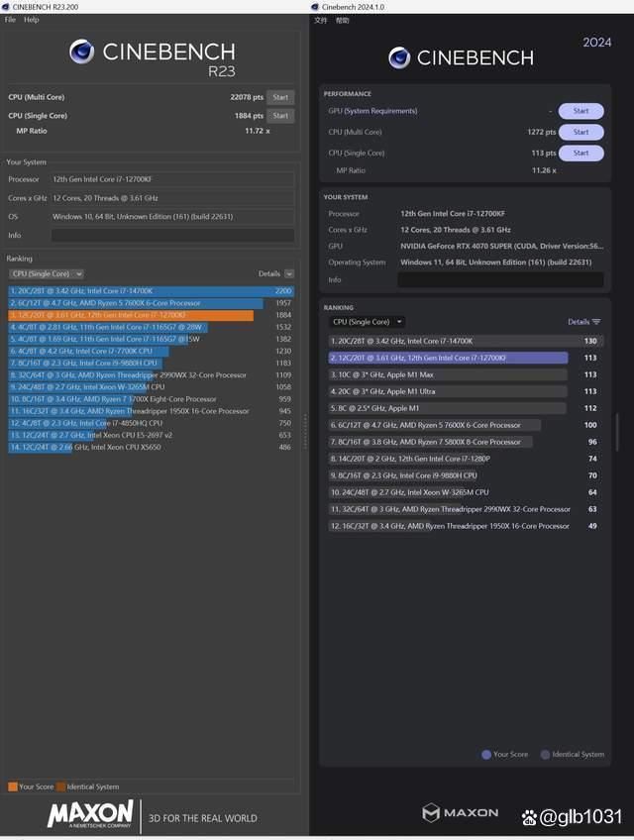Click Identical System legend dot in 2024
The width and height of the screenshot is (634, 840).
pos(545,754)
